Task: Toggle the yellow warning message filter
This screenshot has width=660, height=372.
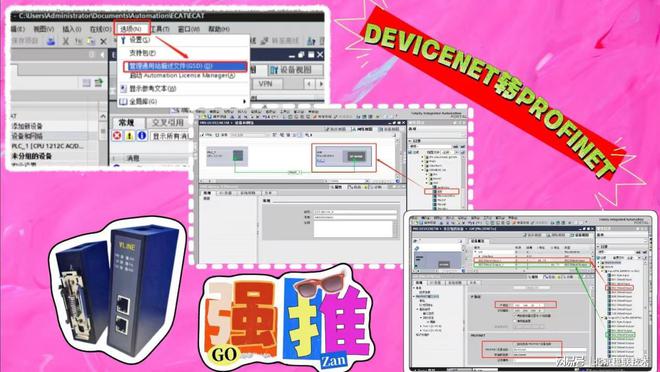Action: click(x=130, y=136)
